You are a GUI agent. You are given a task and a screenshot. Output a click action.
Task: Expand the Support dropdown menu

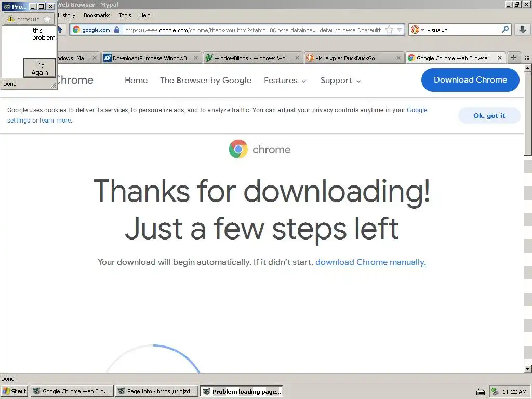[340, 81]
